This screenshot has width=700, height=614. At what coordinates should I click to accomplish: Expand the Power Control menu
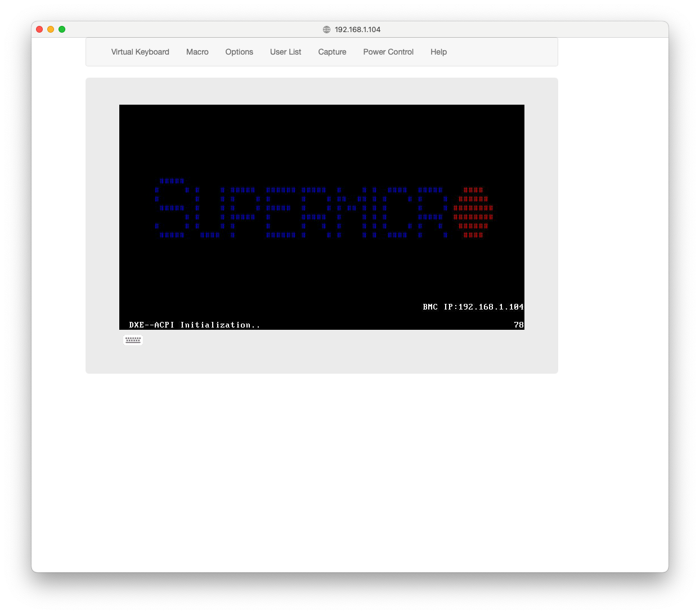coord(388,52)
